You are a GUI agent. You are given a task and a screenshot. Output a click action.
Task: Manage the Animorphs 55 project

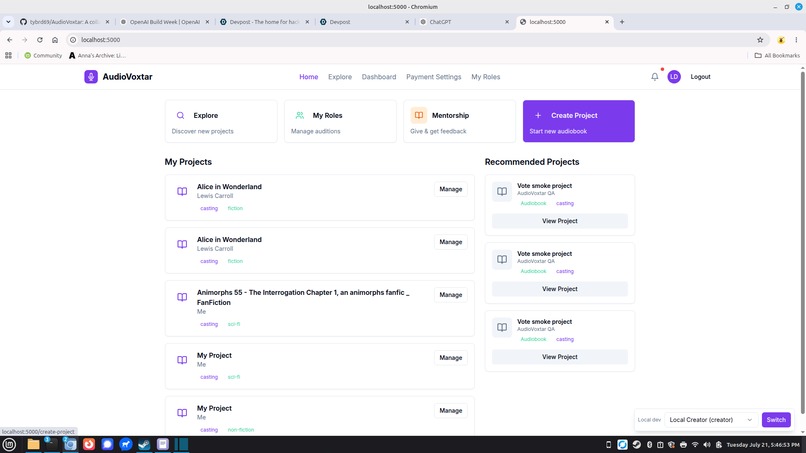coord(450,295)
